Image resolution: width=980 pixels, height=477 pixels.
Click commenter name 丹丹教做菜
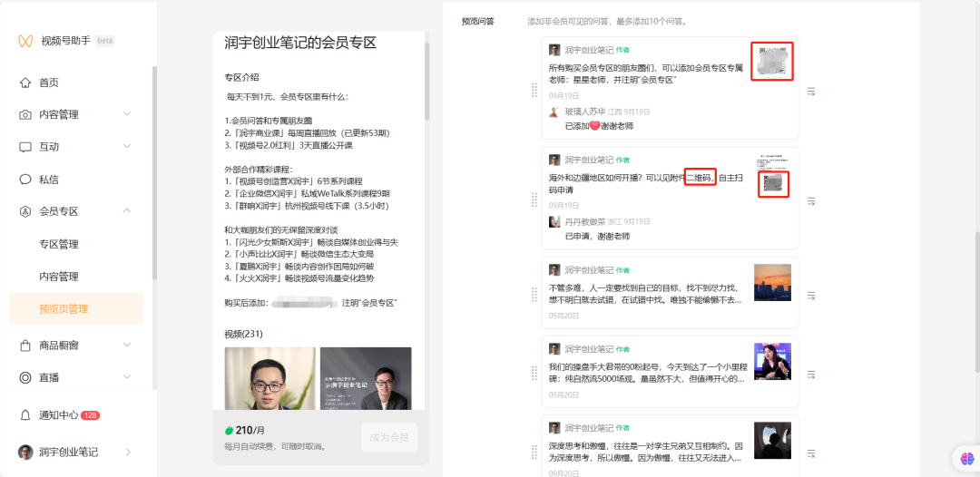pos(585,221)
